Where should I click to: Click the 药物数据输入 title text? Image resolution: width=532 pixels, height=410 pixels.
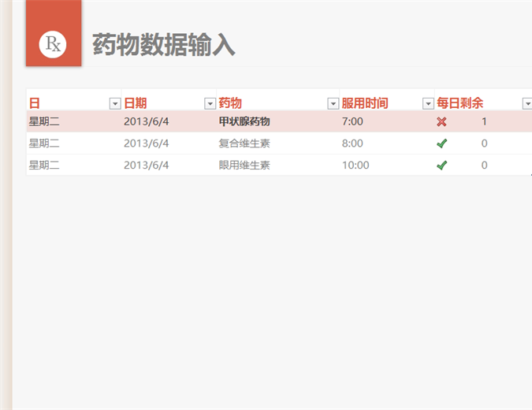pyautogui.click(x=164, y=44)
